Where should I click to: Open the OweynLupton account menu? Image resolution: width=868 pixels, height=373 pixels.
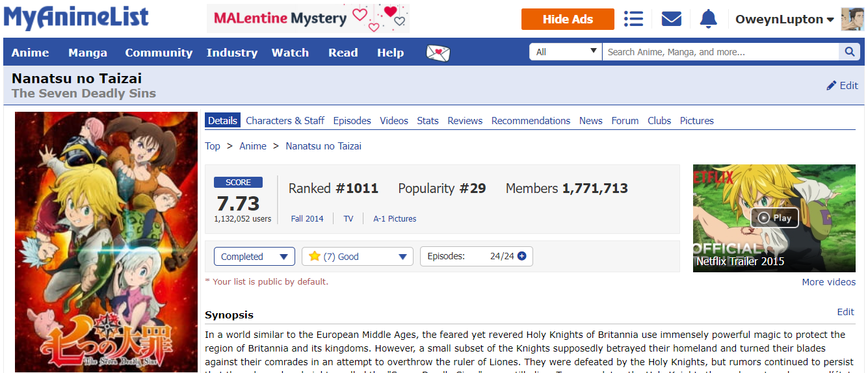point(784,19)
